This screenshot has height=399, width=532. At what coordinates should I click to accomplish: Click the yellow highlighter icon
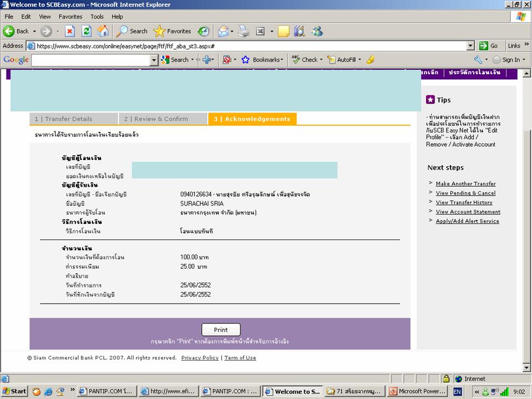point(371,60)
